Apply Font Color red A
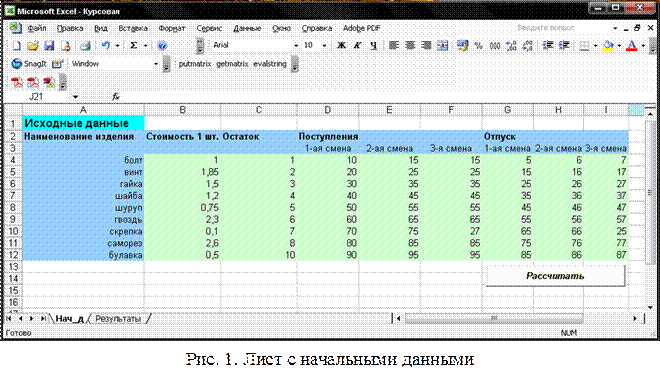 click(632, 45)
